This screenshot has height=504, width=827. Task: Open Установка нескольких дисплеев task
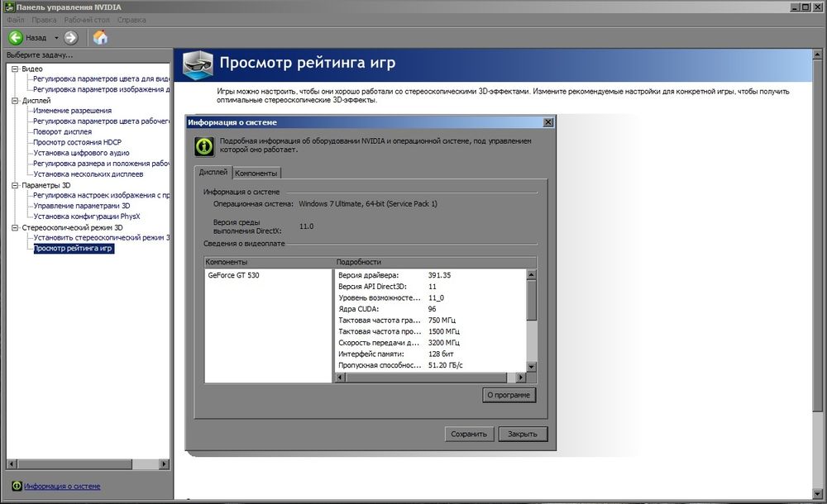[88, 174]
